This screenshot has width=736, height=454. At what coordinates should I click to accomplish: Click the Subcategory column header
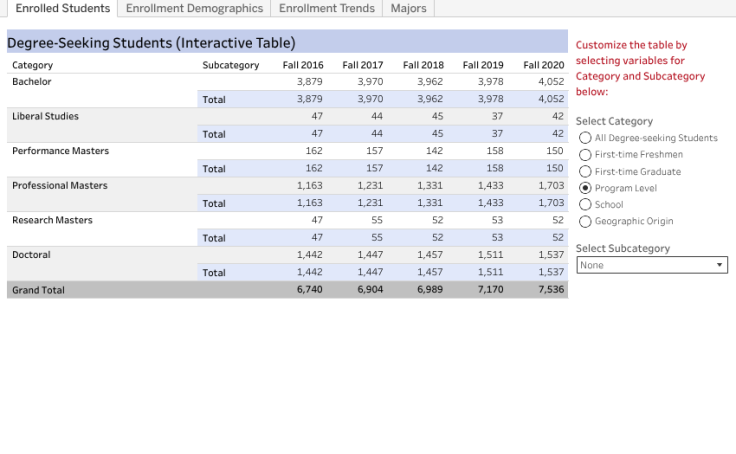click(x=230, y=65)
